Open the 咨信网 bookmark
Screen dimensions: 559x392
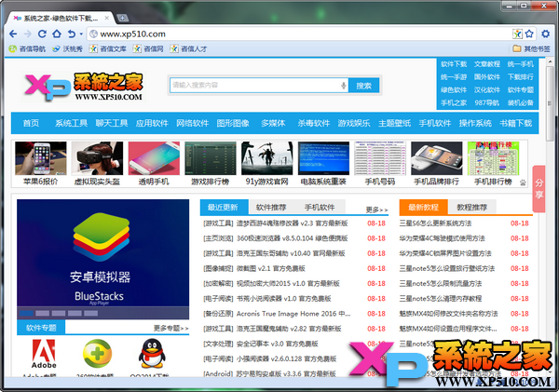coord(148,48)
